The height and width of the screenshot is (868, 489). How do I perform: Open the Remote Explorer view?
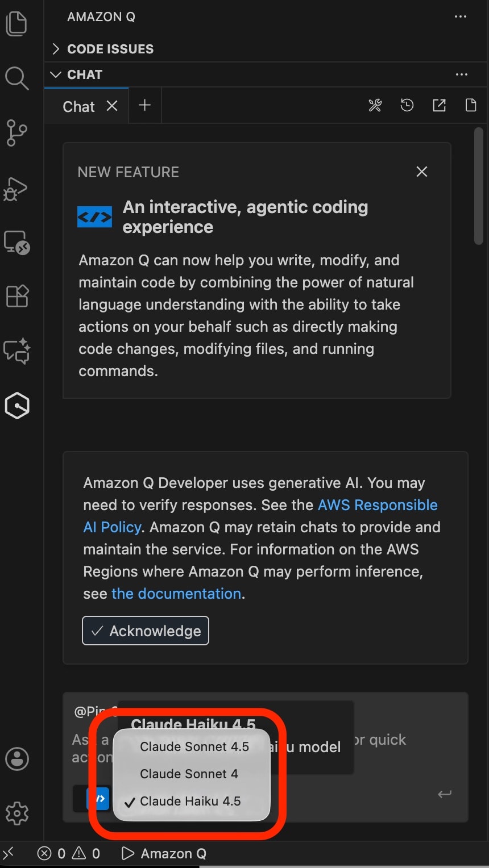(x=16, y=243)
